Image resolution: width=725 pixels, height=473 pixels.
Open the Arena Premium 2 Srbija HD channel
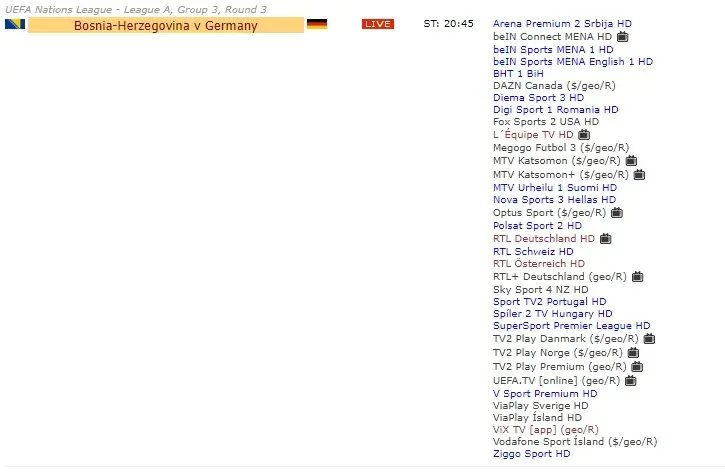coord(562,23)
